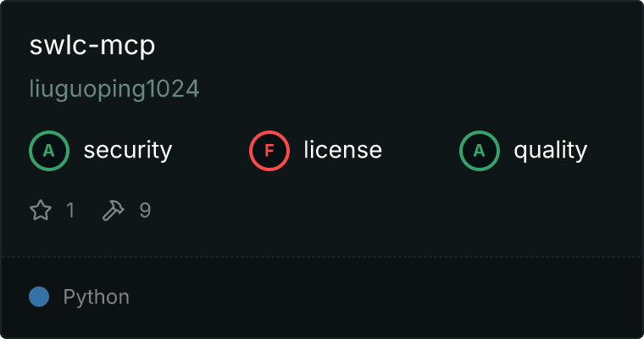Click the green A quality grade badge
644x339 pixels.
point(480,151)
